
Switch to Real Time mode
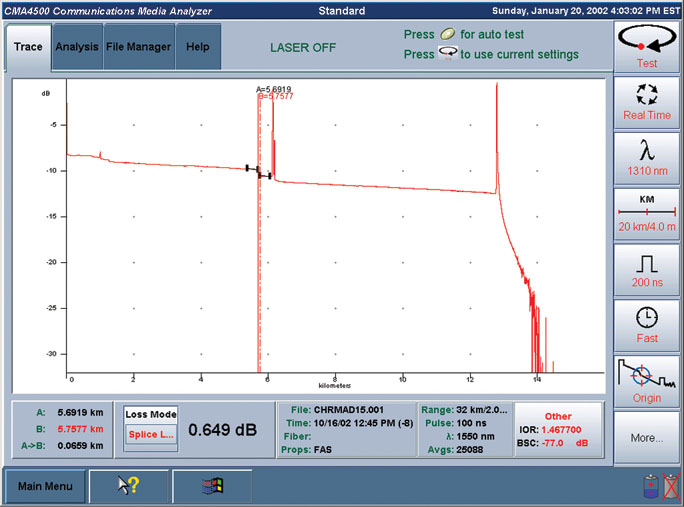[647, 103]
